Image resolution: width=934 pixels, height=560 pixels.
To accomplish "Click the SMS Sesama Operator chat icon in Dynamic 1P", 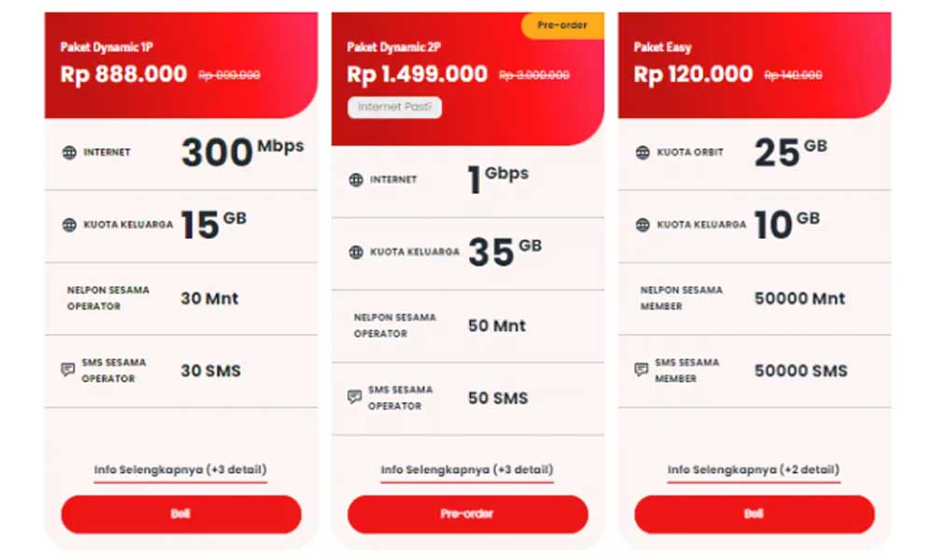I will (68, 370).
